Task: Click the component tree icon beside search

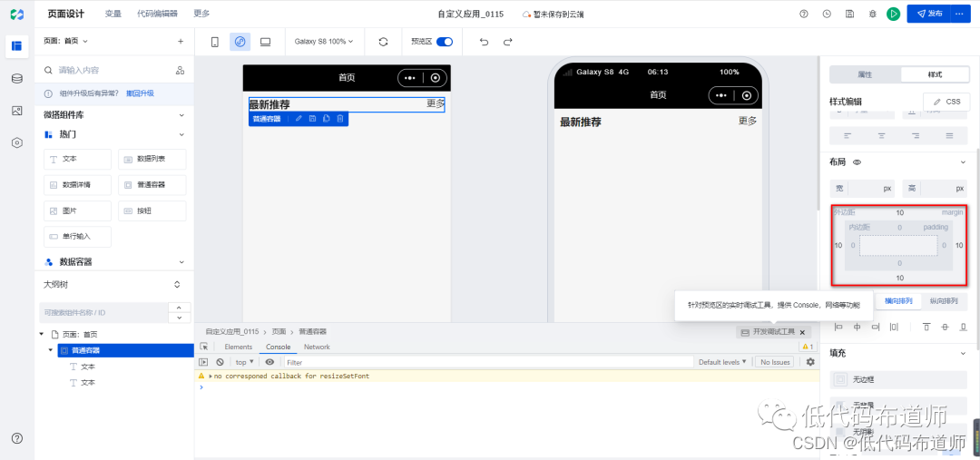Action: [180, 70]
